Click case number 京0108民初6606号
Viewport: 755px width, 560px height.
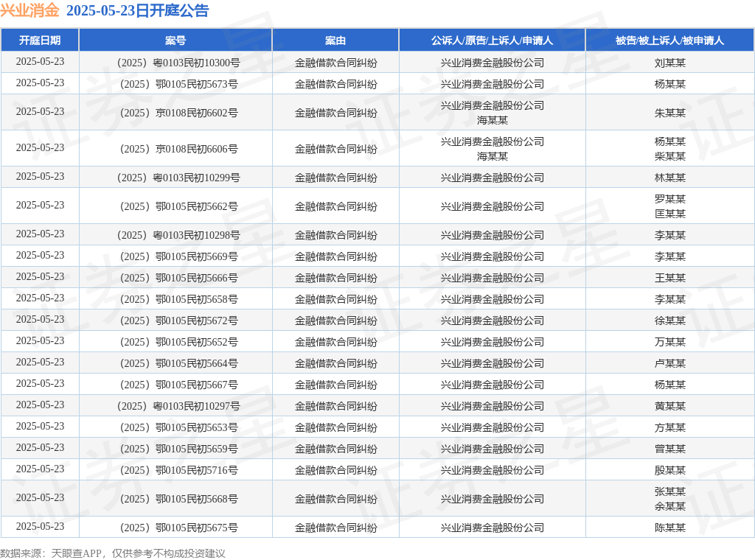coord(178,149)
